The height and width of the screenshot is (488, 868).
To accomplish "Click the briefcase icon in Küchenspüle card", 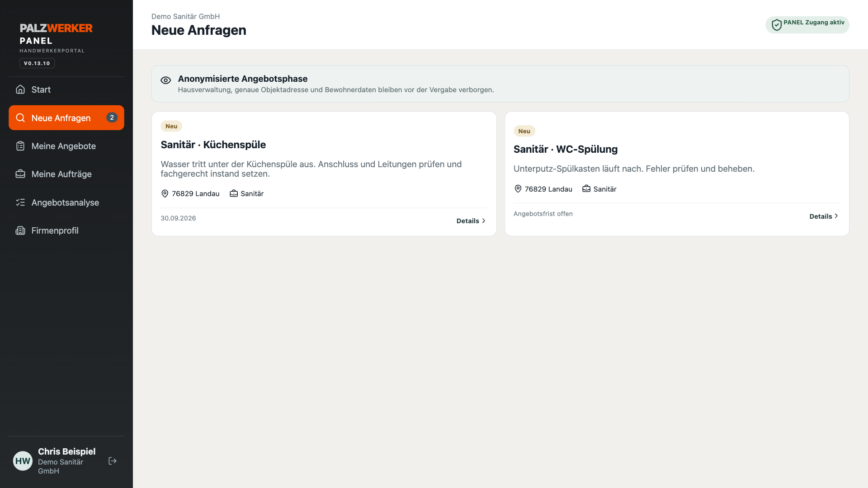I will point(234,193).
